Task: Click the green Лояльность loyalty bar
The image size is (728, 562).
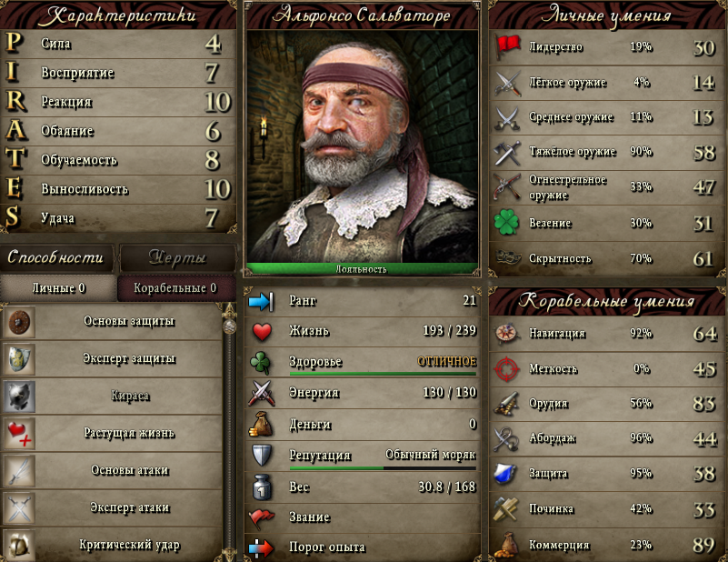Action: click(362, 268)
